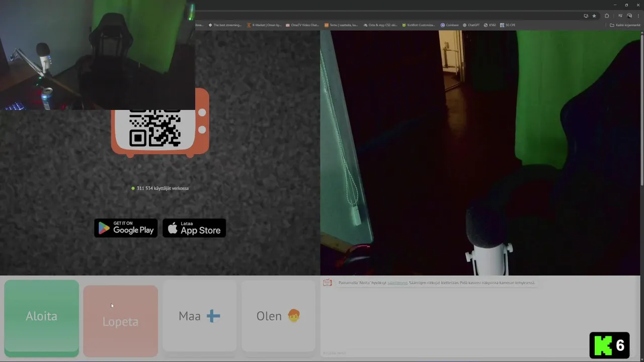Open the Olen gender selector
This screenshot has width=644, height=362.
pos(278,316)
